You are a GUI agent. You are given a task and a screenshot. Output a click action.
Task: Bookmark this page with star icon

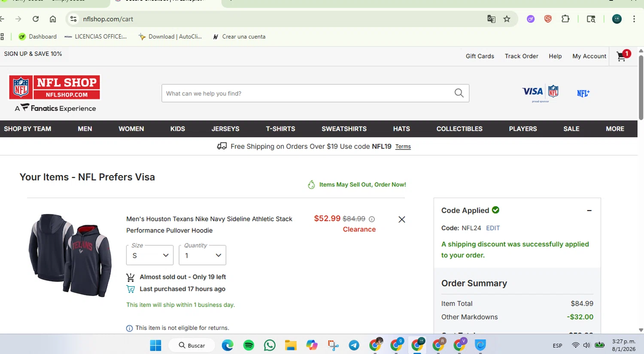point(507,19)
